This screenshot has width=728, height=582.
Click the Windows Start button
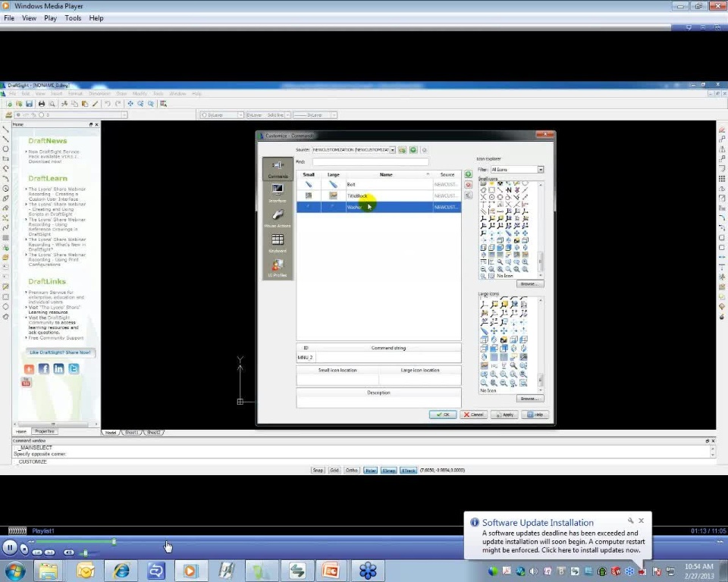(x=15, y=571)
